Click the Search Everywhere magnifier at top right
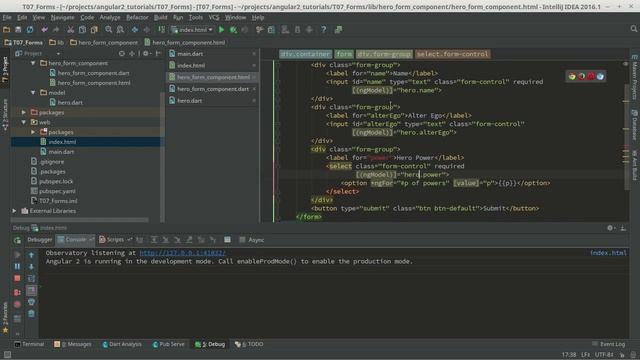Image resolution: width=640 pixels, height=360 pixels. tap(633, 29)
